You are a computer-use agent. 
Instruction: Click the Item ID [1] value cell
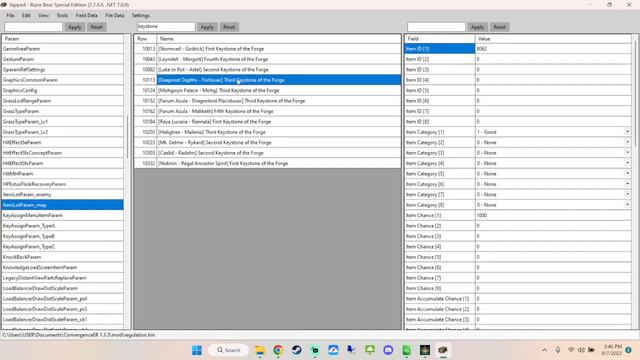click(x=553, y=49)
